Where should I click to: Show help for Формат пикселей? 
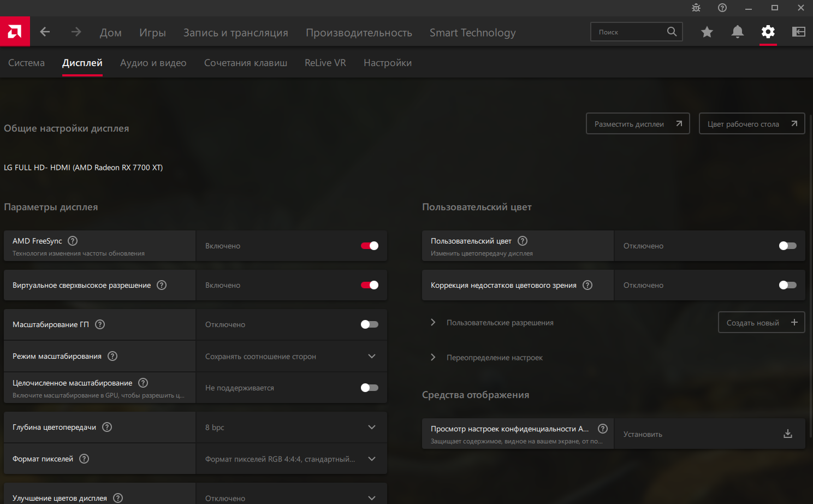[84, 459]
